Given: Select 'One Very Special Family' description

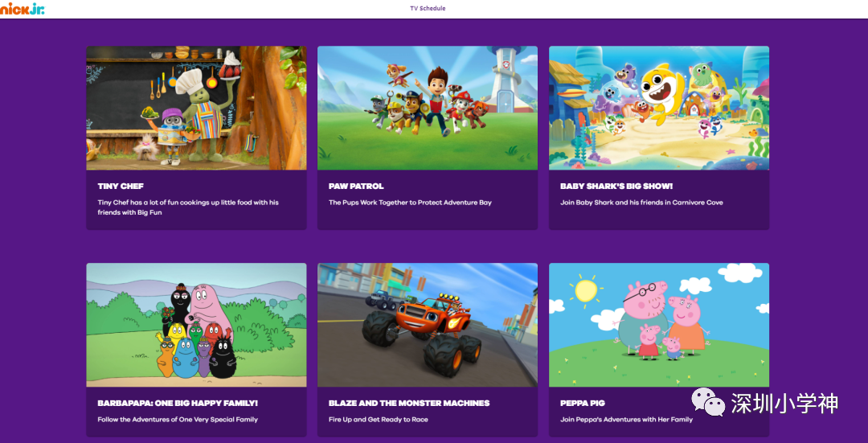Looking at the screenshot, I should [x=178, y=420].
